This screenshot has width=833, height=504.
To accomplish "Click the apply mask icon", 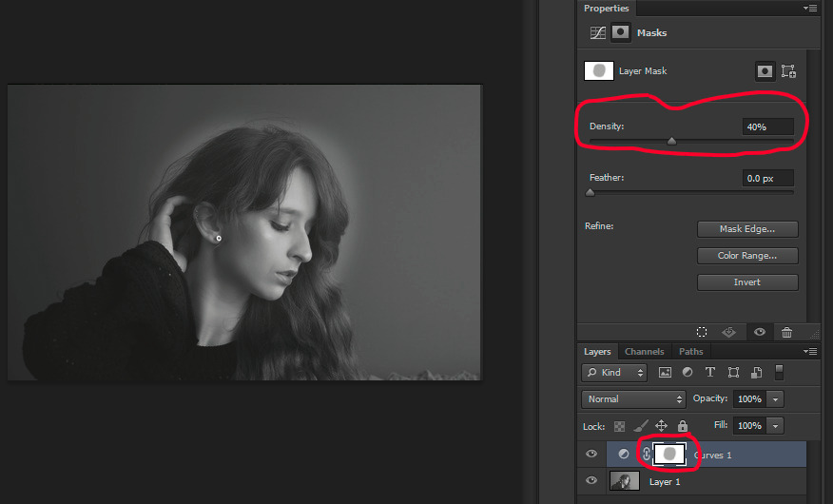I will pyautogui.click(x=729, y=332).
